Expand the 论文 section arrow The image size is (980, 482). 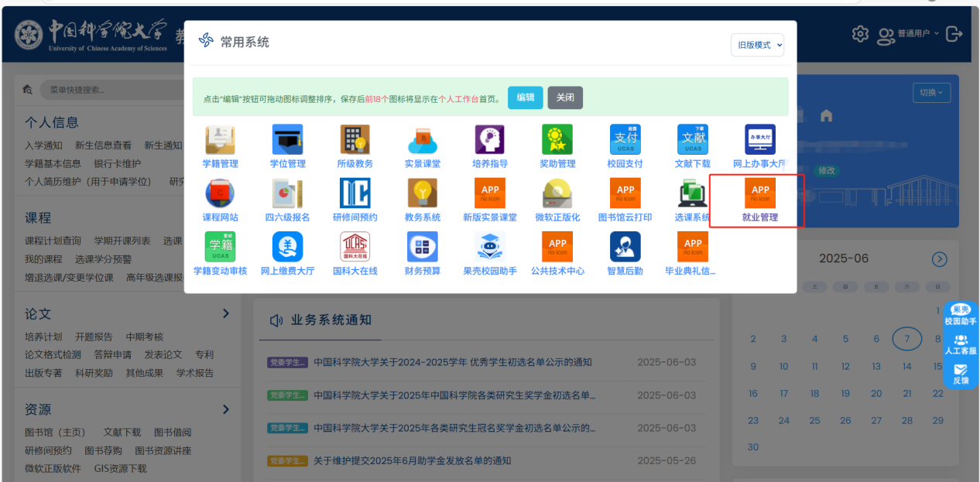[x=226, y=313]
